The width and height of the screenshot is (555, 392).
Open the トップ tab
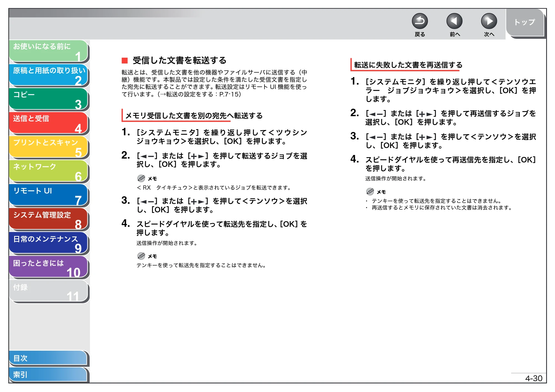(x=524, y=23)
